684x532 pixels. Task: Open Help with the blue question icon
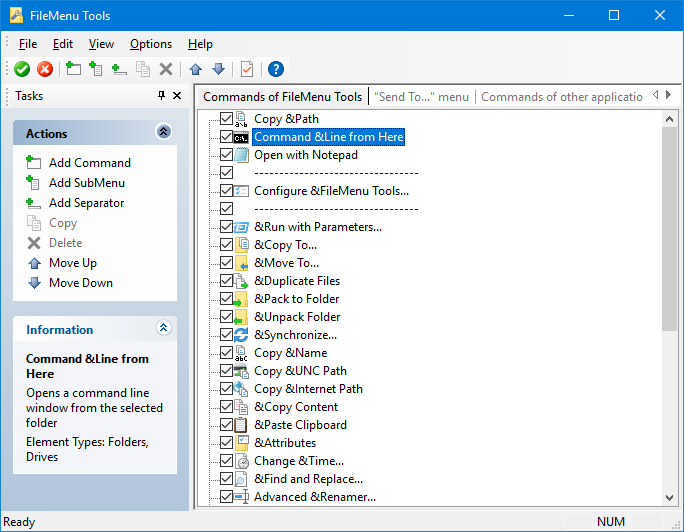(276, 69)
